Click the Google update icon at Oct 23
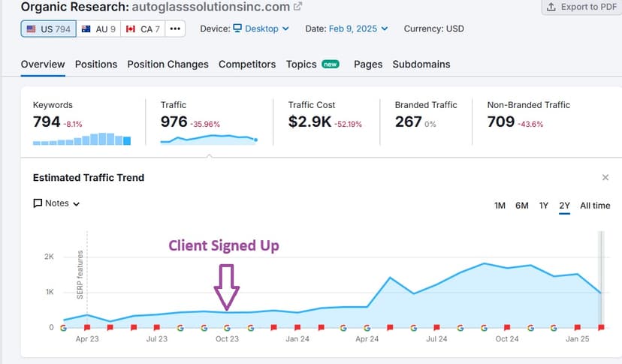This screenshot has width=622, height=364. 227,327
